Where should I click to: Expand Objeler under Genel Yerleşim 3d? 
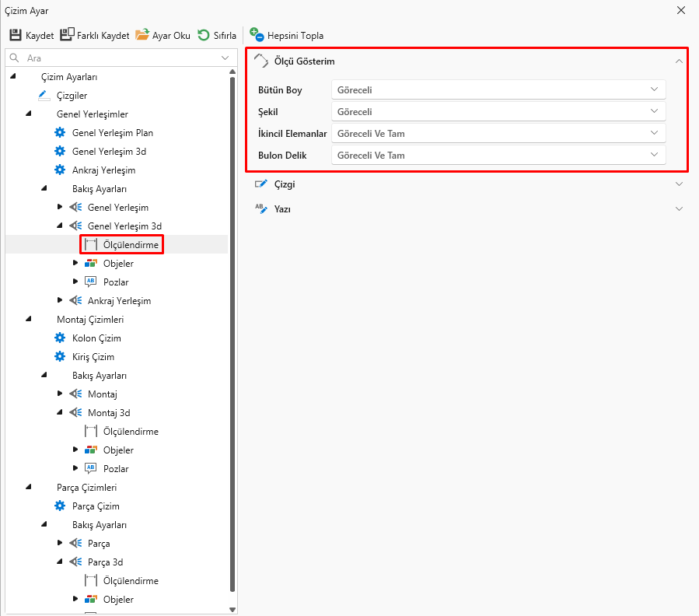tap(75, 264)
